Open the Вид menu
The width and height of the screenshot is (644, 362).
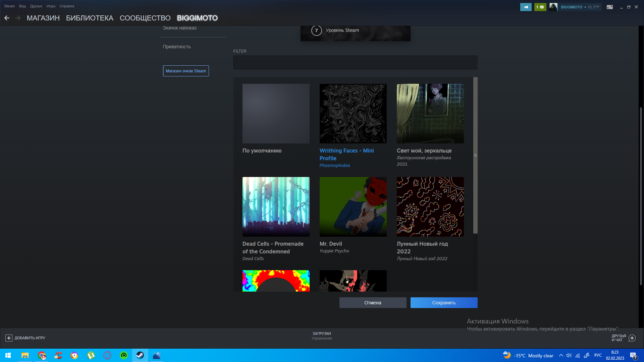pyautogui.click(x=22, y=6)
